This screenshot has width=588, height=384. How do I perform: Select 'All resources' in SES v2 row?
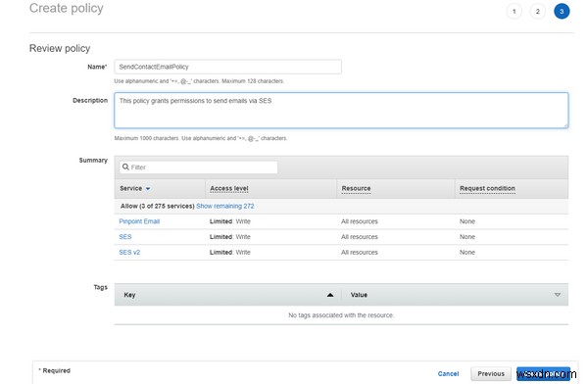360,252
